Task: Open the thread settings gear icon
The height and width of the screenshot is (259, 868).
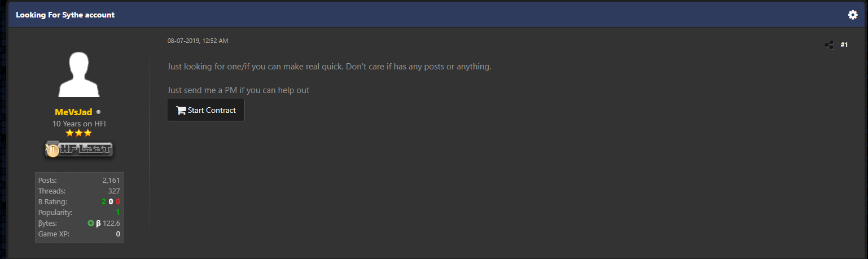Action: 853,15
